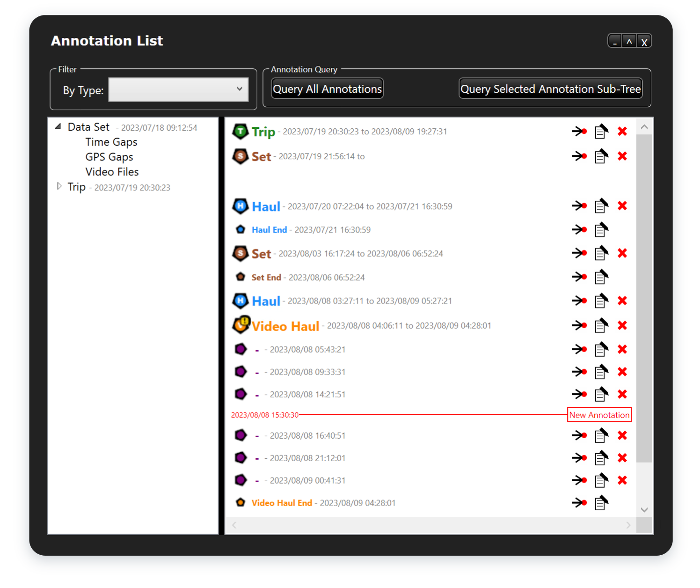The height and width of the screenshot is (588, 700).
Task: Edit the Video Haul End annotation
Action: point(601,503)
